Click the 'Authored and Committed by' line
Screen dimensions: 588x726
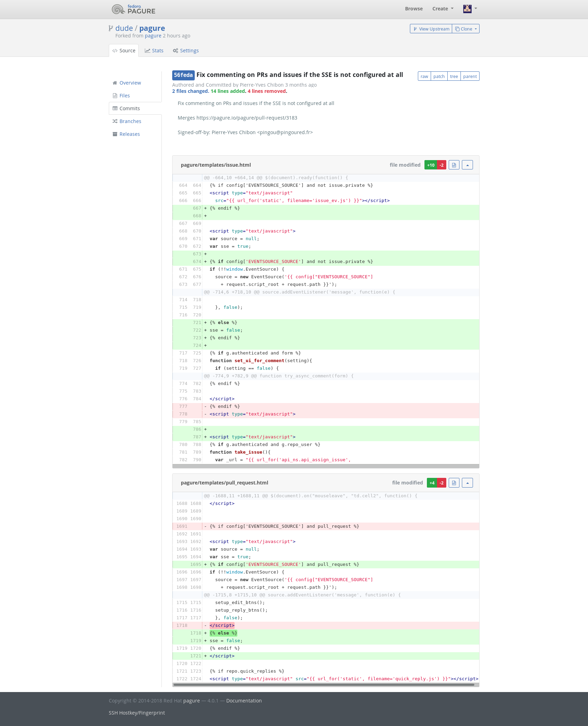tap(244, 85)
